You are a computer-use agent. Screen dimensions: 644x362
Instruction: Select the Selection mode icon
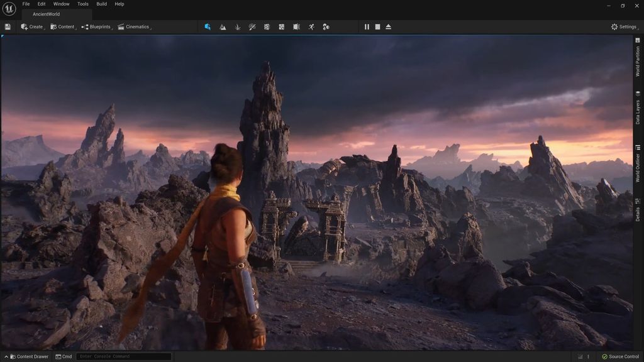point(208,26)
